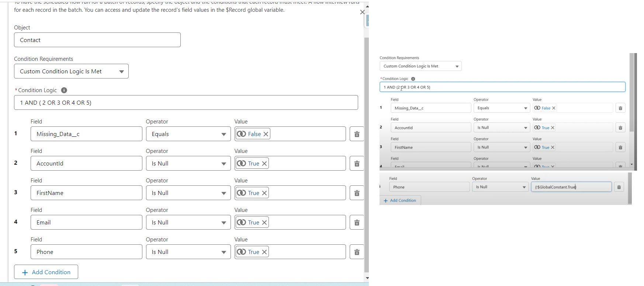This screenshot has width=644, height=286.
Task: Expand the Is Null operator dropdown for FirstName
Action: 188,193
